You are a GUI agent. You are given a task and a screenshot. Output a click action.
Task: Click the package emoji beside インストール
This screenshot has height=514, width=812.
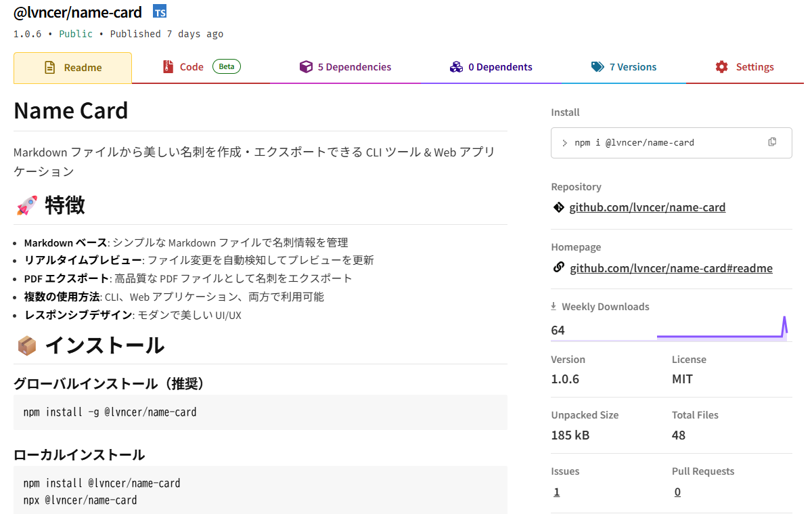pyautogui.click(x=26, y=346)
